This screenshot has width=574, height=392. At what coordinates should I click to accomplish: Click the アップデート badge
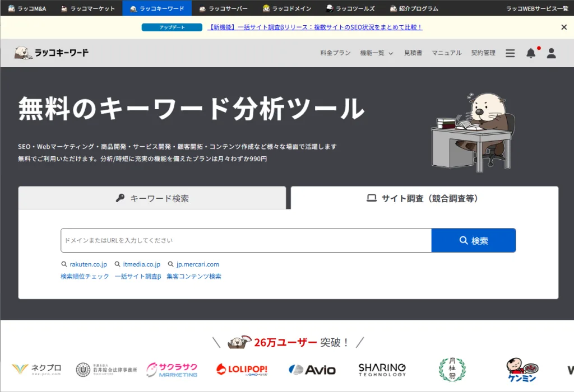tap(172, 27)
